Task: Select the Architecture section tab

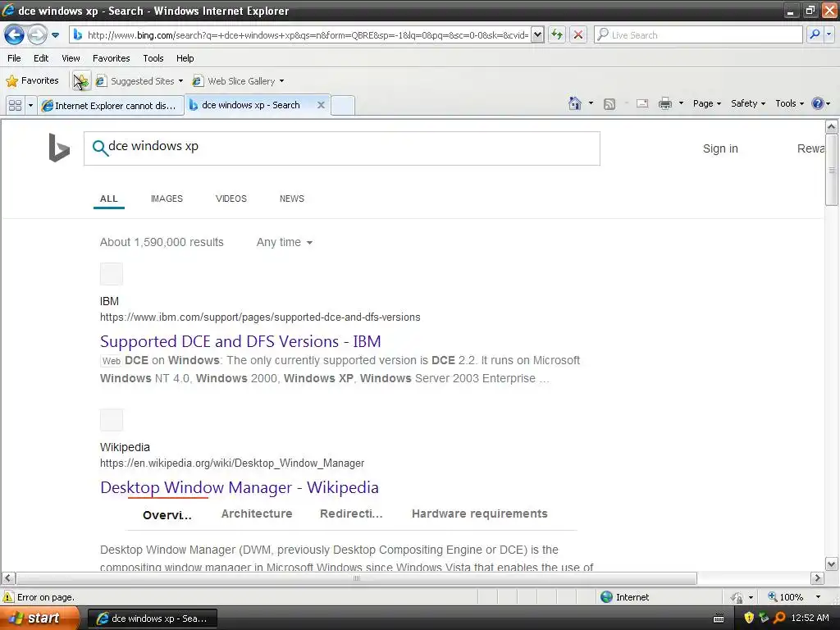Action: coord(257,514)
